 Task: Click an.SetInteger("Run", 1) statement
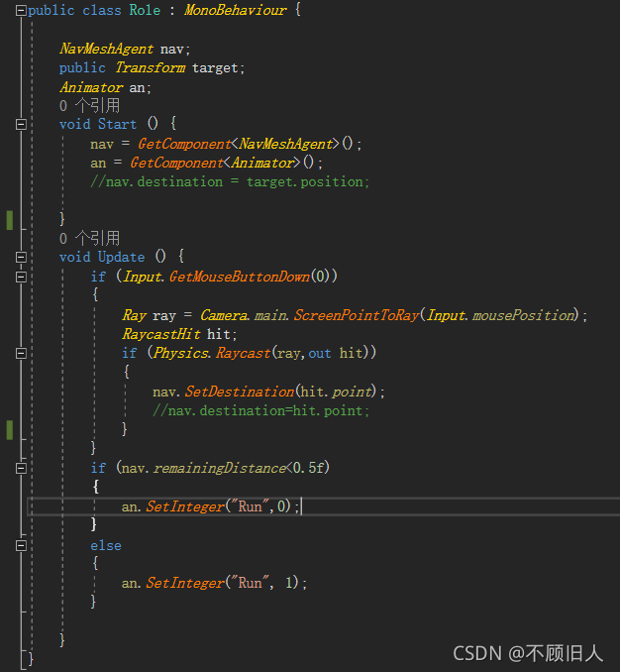[x=214, y=583]
